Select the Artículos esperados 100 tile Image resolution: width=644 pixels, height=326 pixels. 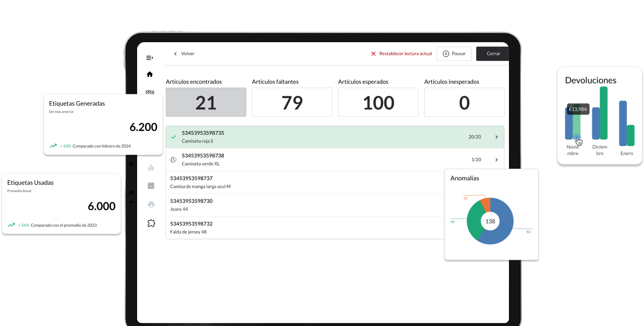click(378, 102)
